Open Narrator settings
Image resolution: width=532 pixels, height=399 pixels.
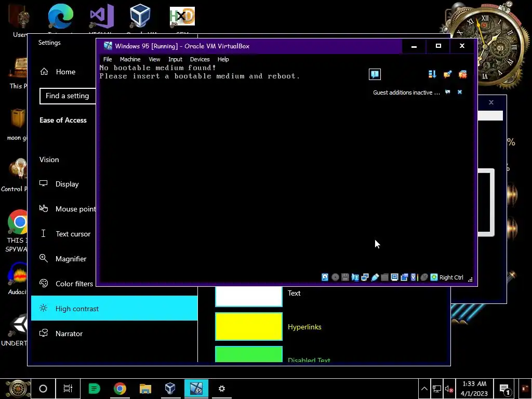pos(114,334)
